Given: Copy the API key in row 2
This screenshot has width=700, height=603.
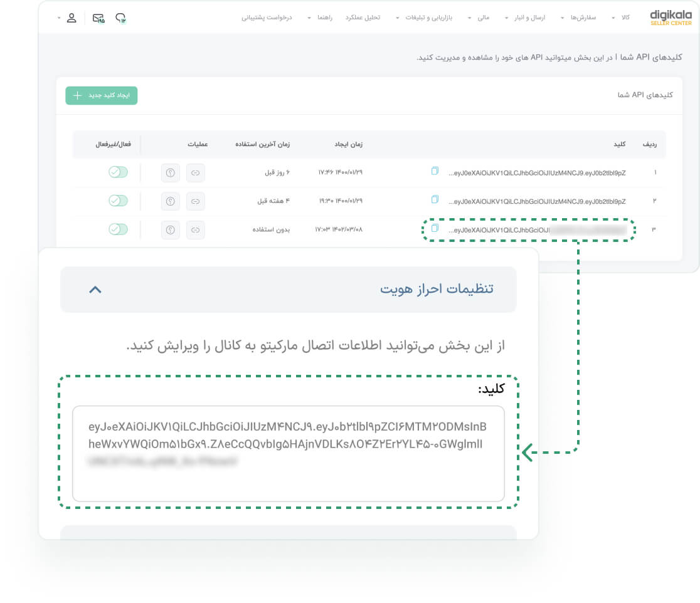Looking at the screenshot, I should [435, 200].
